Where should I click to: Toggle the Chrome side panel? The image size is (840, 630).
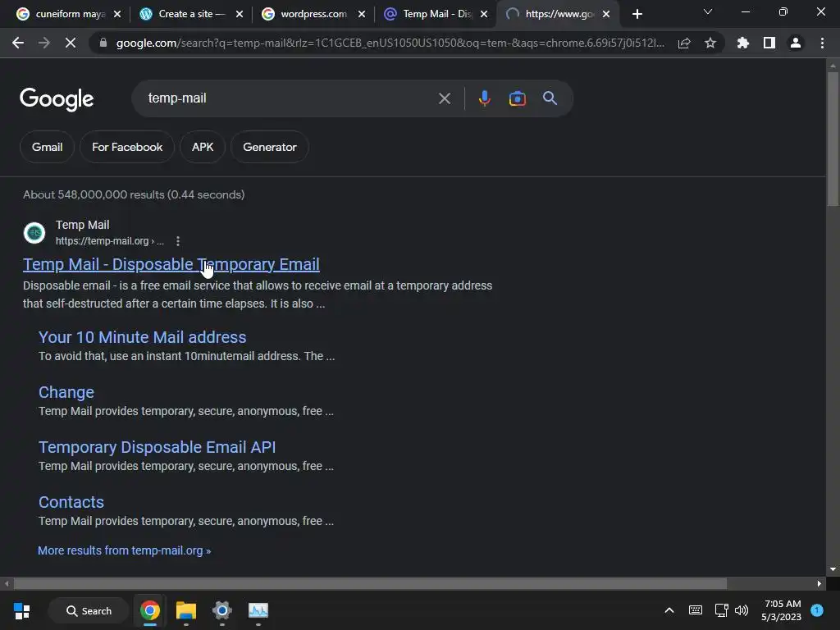769,43
